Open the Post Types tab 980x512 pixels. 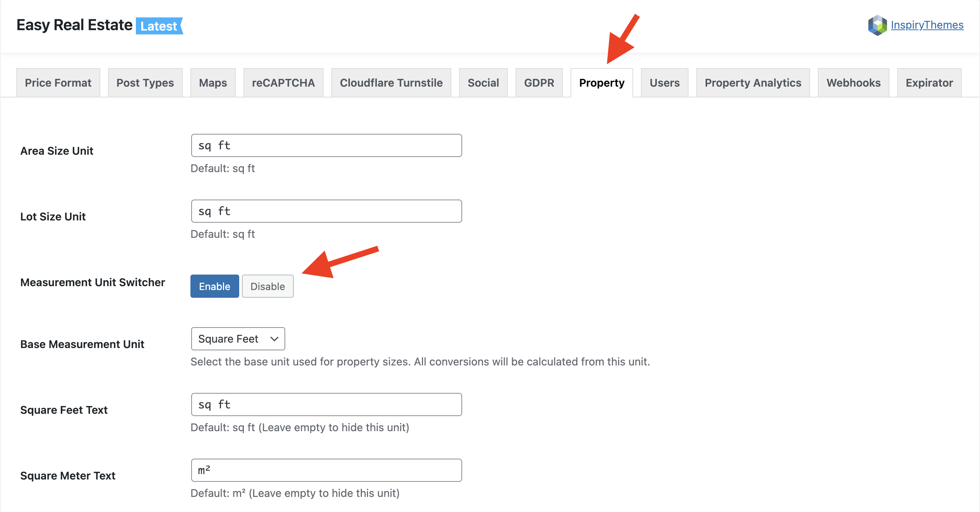click(x=145, y=83)
